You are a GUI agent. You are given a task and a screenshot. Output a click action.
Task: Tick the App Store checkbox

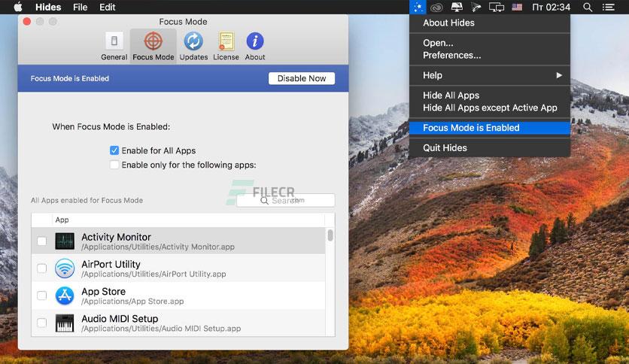[41, 296]
